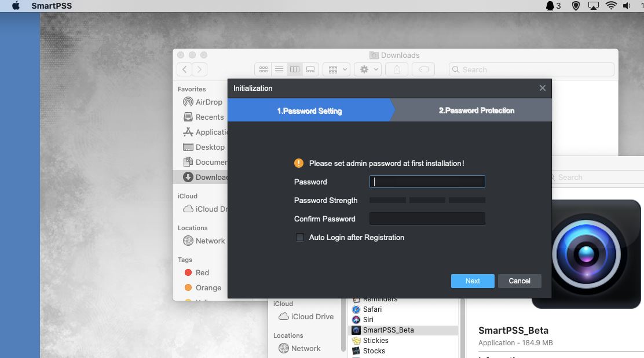Open the group-by dropdown in Downloads toolbar

pos(337,69)
